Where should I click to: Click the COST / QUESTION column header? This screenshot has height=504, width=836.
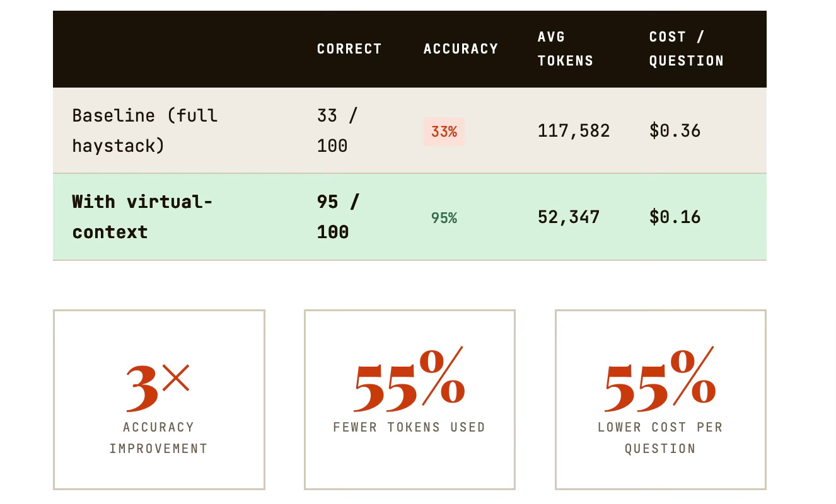[x=687, y=49]
